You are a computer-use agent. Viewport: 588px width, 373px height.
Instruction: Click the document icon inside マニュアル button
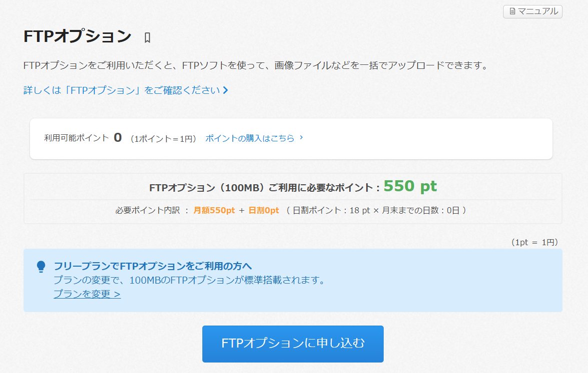[x=512, y=11]
